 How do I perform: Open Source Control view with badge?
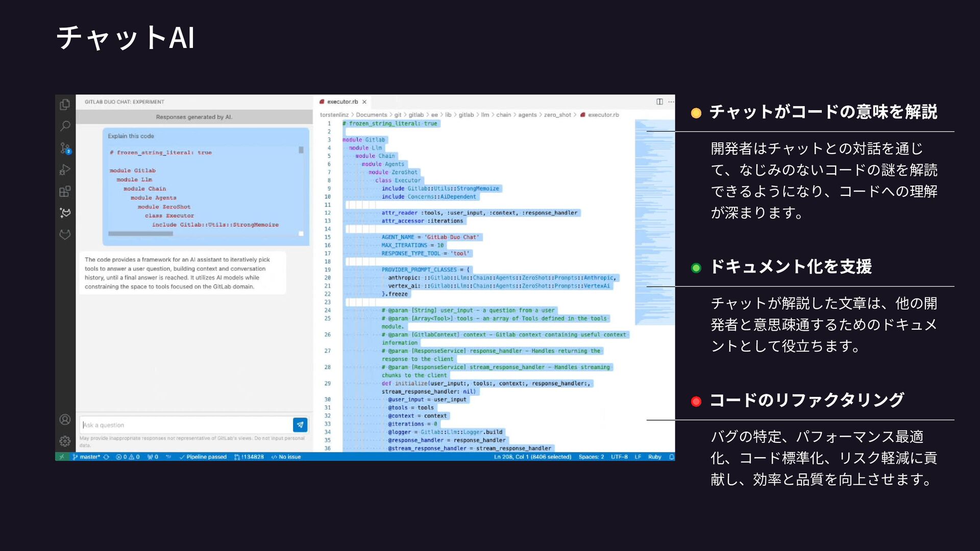click(x=65, y=148)
